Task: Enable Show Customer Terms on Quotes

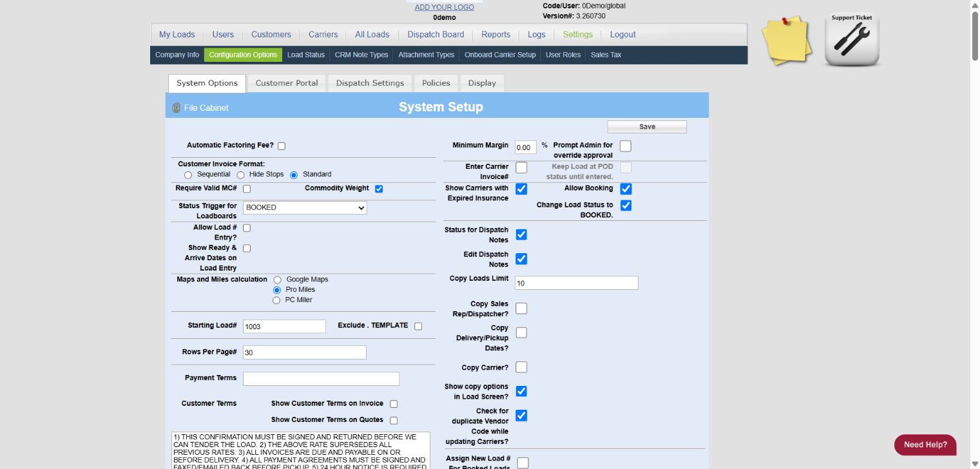Action: 394,420
